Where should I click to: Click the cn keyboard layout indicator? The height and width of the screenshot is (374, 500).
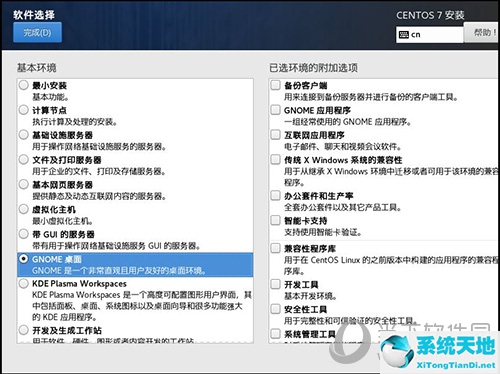pos(429,35)
